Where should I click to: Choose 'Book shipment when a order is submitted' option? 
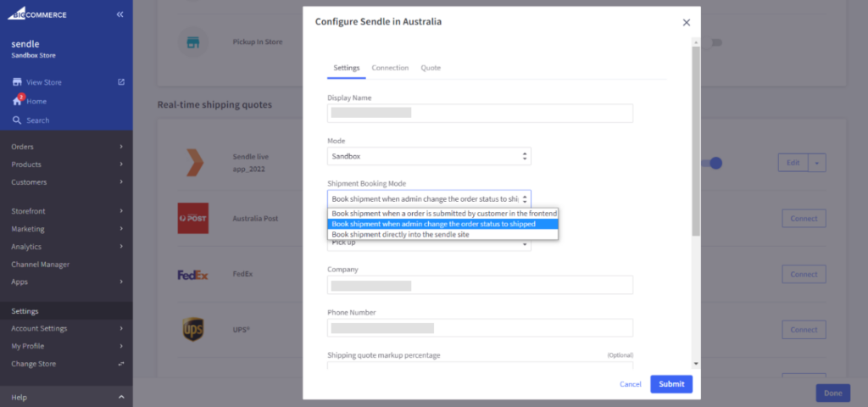click(443, 214)
